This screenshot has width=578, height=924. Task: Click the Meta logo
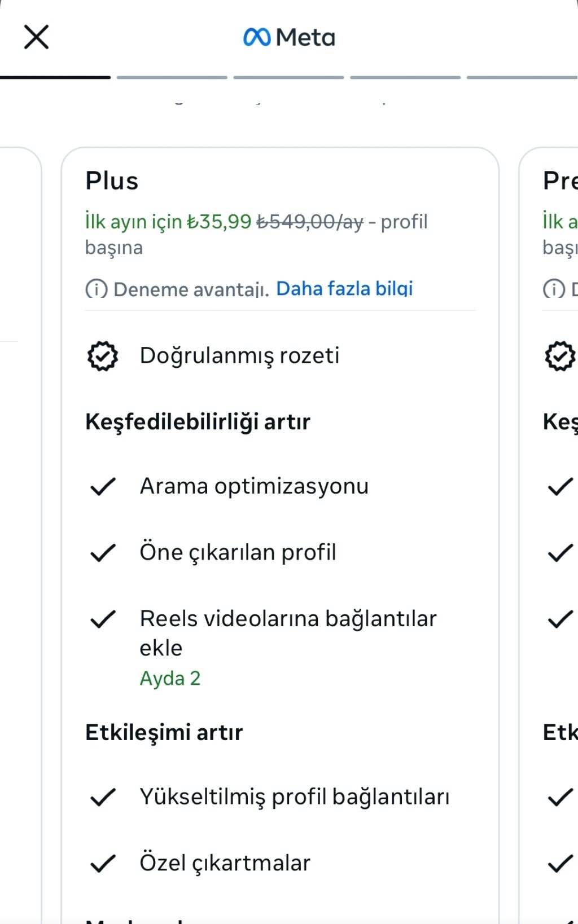(288, 37)
